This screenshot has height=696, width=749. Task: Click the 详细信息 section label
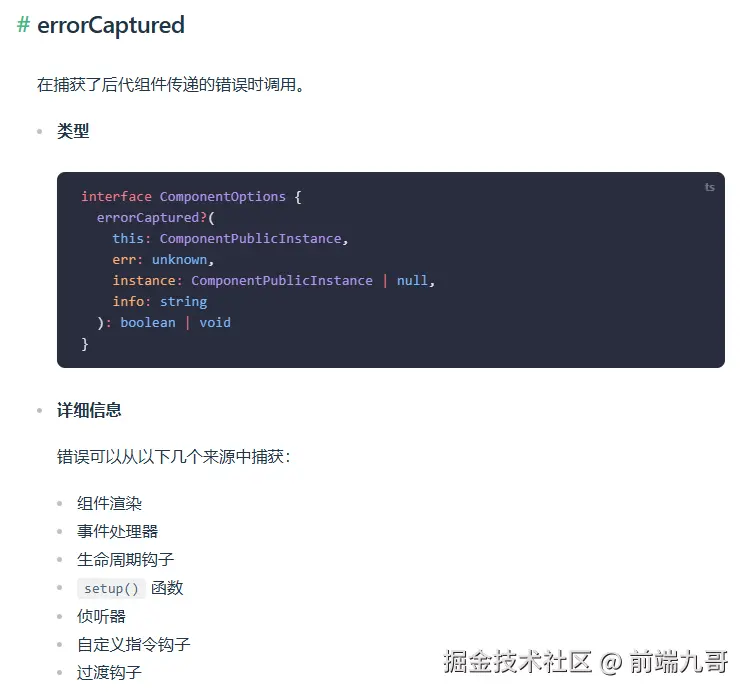coord(89,410)
